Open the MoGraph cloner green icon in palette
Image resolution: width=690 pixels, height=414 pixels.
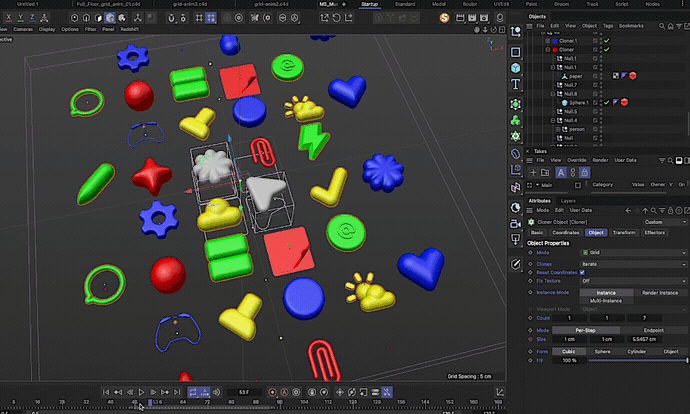[x=515, y=136]
